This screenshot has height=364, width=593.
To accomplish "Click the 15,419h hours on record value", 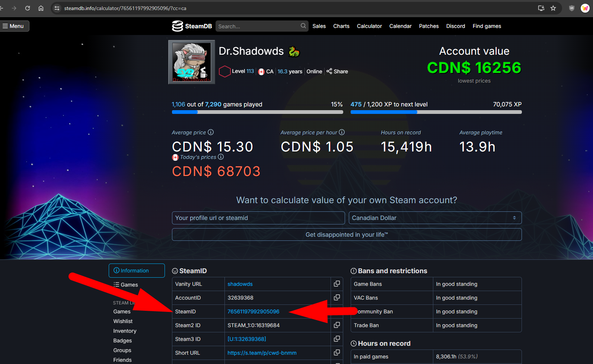I will (x=406, y=147).
